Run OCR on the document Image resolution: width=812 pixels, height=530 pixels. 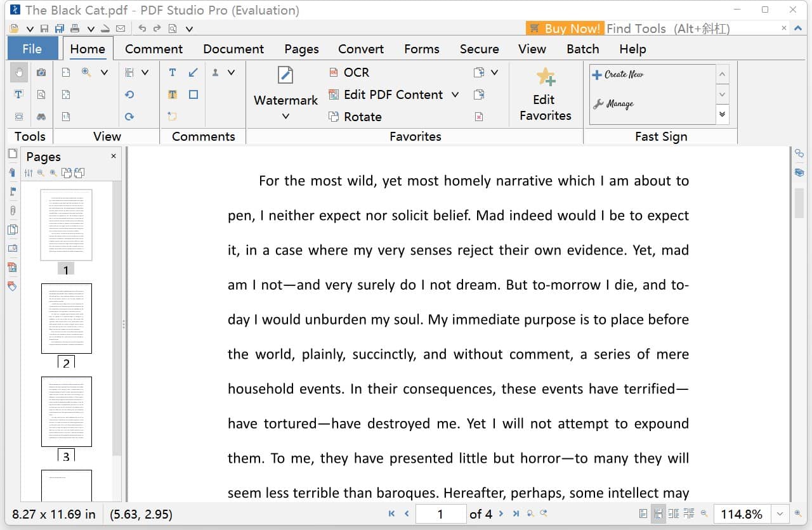pyautogui.click(x=349, y=72)
